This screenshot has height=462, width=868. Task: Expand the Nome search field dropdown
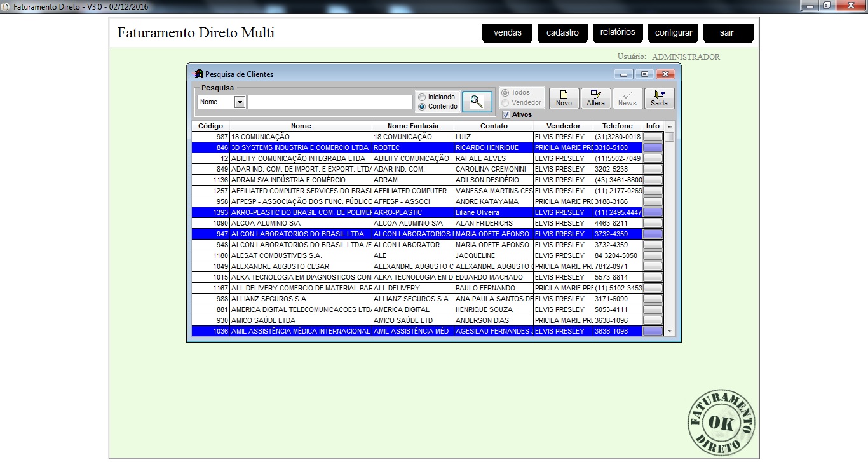coord(240,102)
